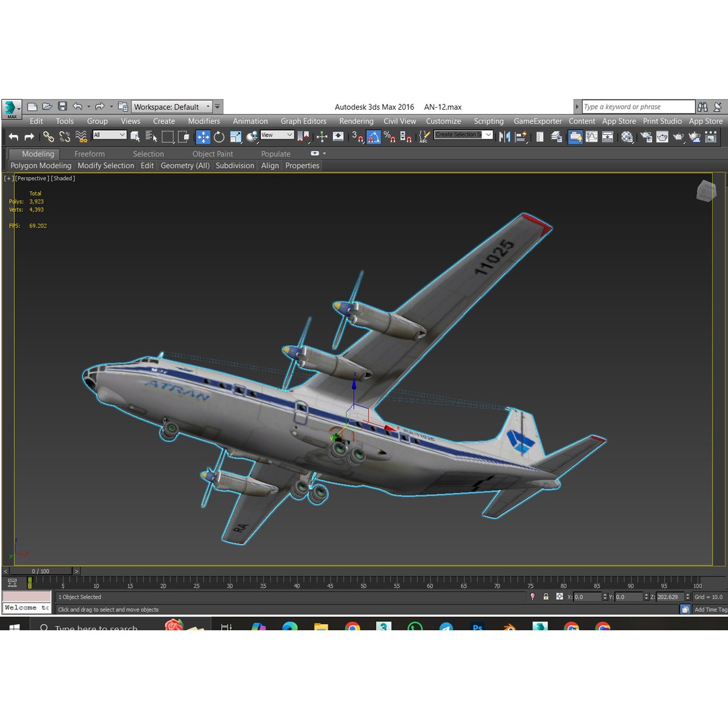Open the Material Editor icon

[x=627, y=136]
